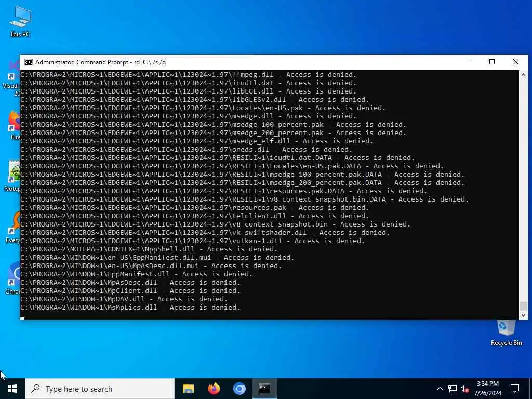Click the msedge_200_percent.pak output line
The height and width of the screenshot is (399, 532).
point(213,132)
